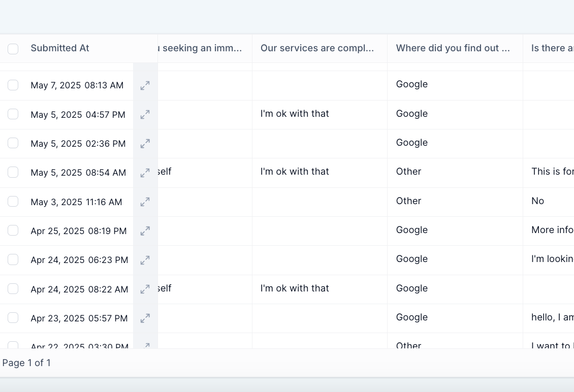The width and height of the screenshot is (574, 392).
Task: Expand the May 7, 2025 08:13 AM submission
Action: tap(145, 86)
